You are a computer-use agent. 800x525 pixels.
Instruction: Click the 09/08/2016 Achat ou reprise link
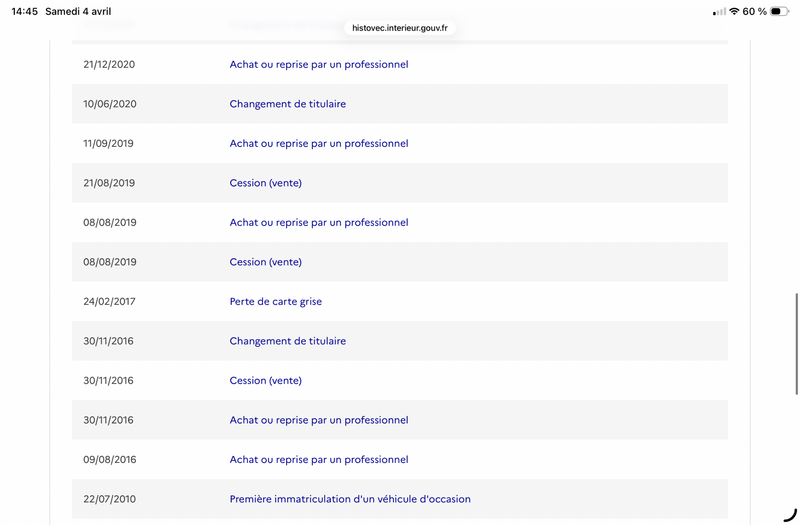pyautogui.click(x=318, y=460)
